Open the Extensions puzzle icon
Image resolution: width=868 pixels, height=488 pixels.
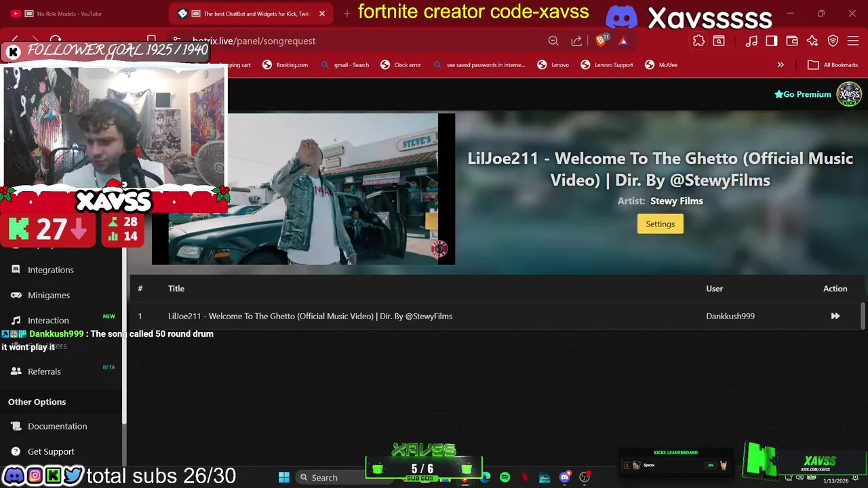698,41
